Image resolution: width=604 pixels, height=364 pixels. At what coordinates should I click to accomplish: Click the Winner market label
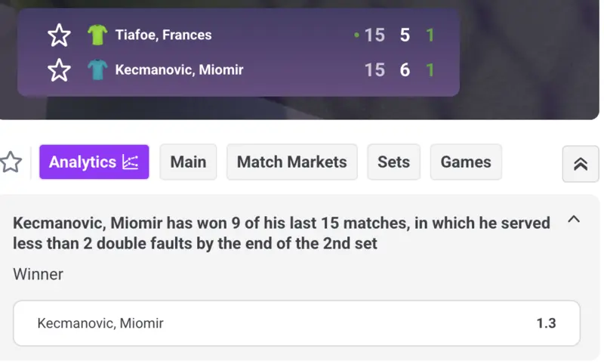point(38,274)
